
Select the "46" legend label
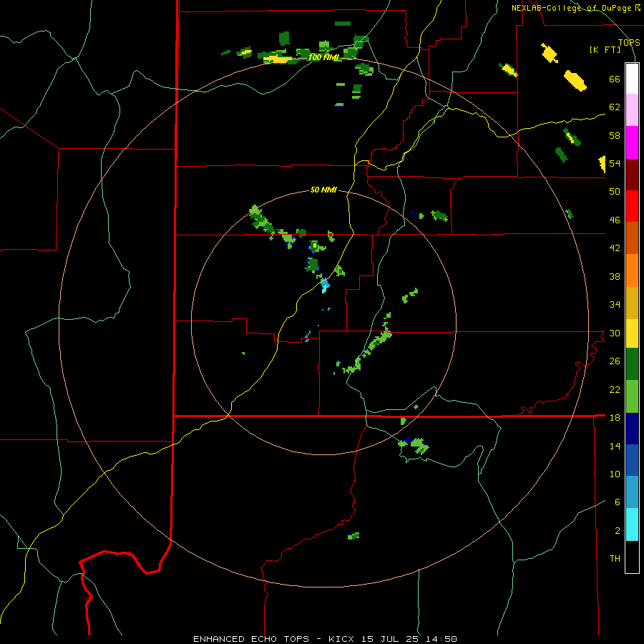tap(615, 220)
